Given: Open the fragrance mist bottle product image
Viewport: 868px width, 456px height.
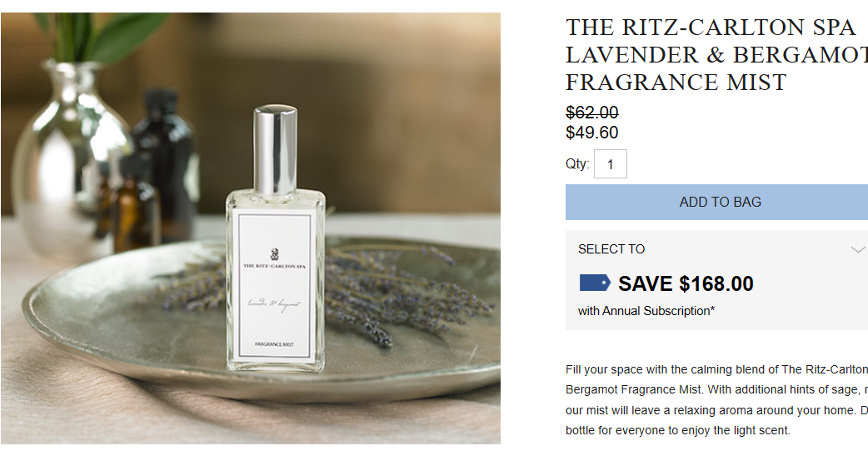Looking at the screenshot, I should click(251, 228).
